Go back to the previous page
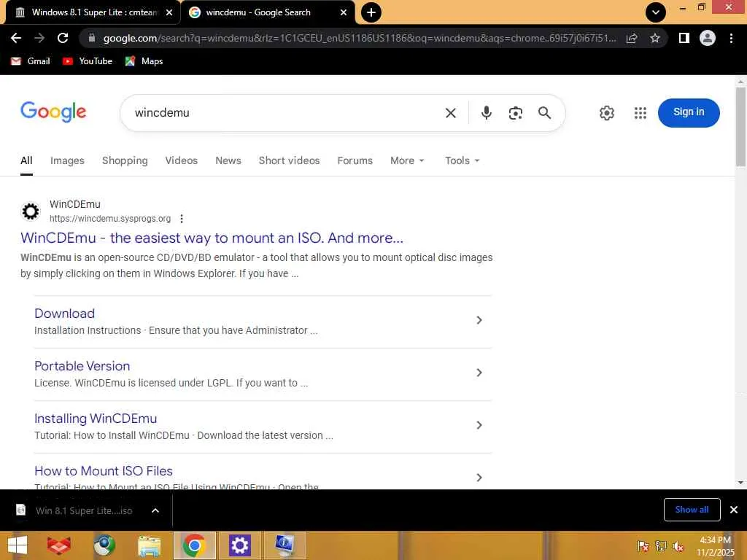This screenshot has width=747, height=560. tap(16, 38)
